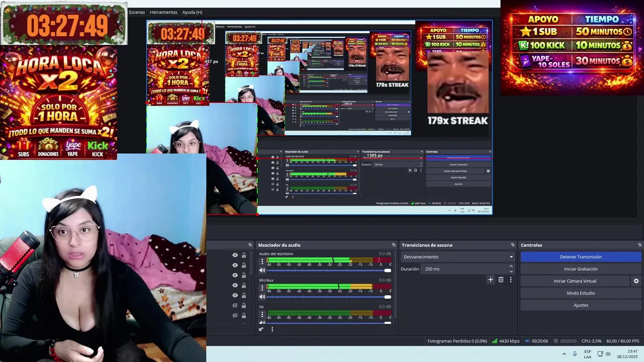Image resolution: width=644 pixels, height=362 pixels.
Task: Toggle lock on the topmost source row
Action: pyautogui.click(x=244, y=255)
